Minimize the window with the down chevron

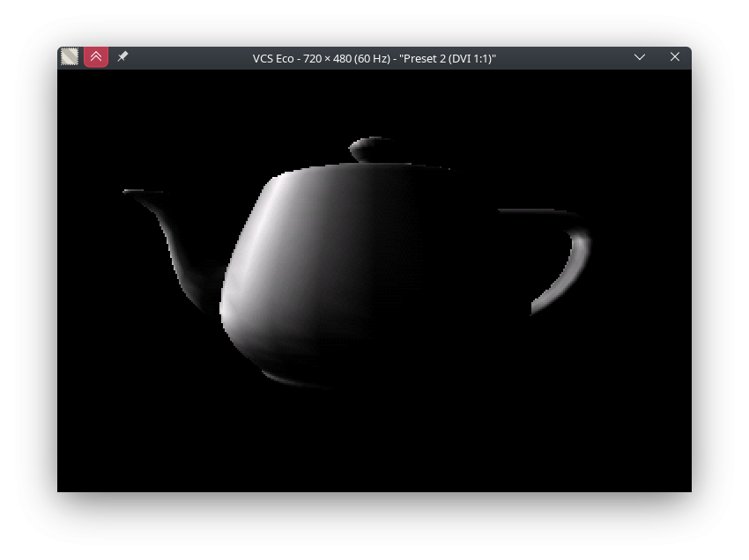[x=640, y=57]
